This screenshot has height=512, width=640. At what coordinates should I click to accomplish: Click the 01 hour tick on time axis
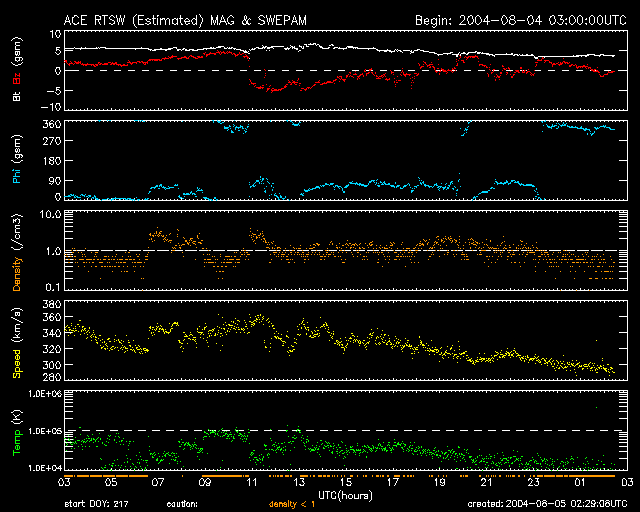(x=580, y=482)
